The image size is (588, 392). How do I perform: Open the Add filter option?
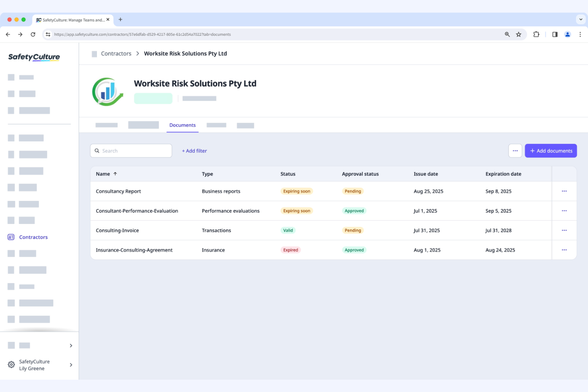[194, 151]
